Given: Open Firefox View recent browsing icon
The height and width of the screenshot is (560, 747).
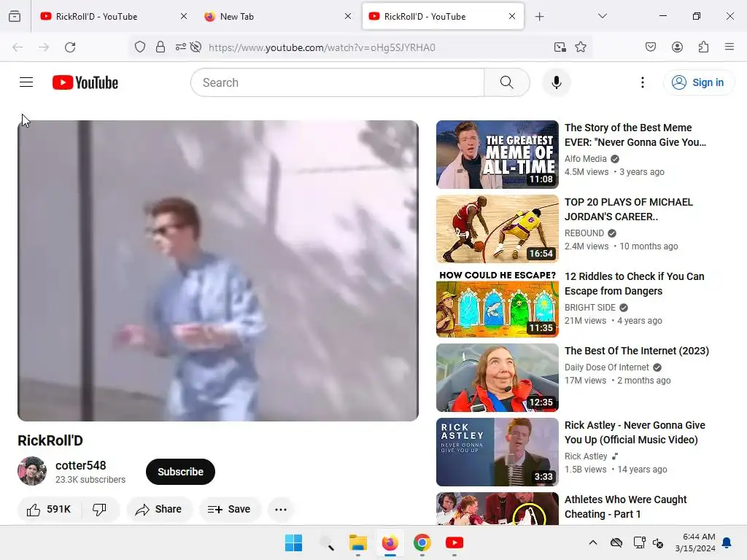Looking at the screenshot, I should [x=15, y=17].
